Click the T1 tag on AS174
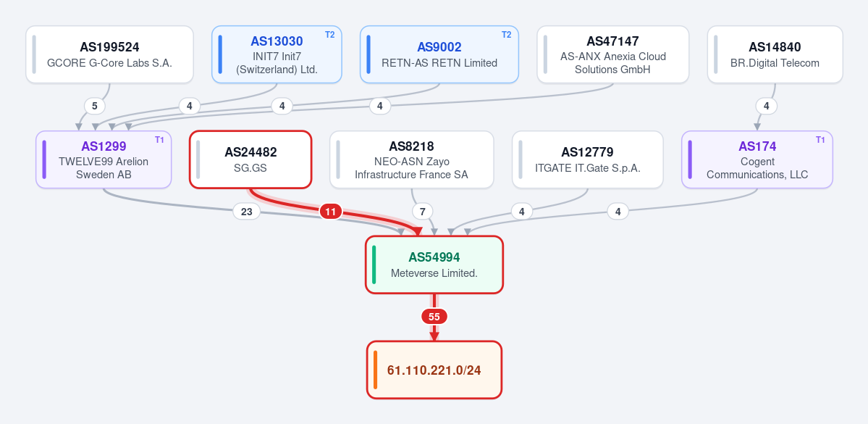The width and height of the screenshot is (868, 424). pyautogui.click(x=820, y=140)
